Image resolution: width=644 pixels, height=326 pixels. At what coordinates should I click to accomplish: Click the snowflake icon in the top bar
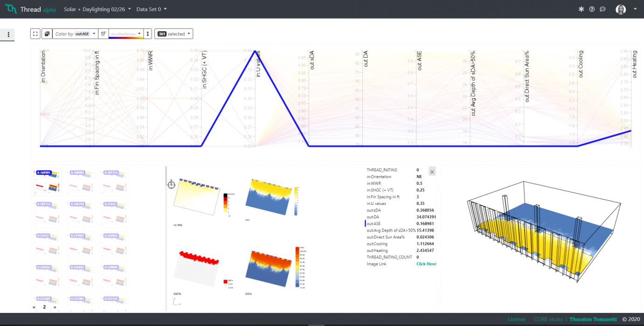coord(581,9)
